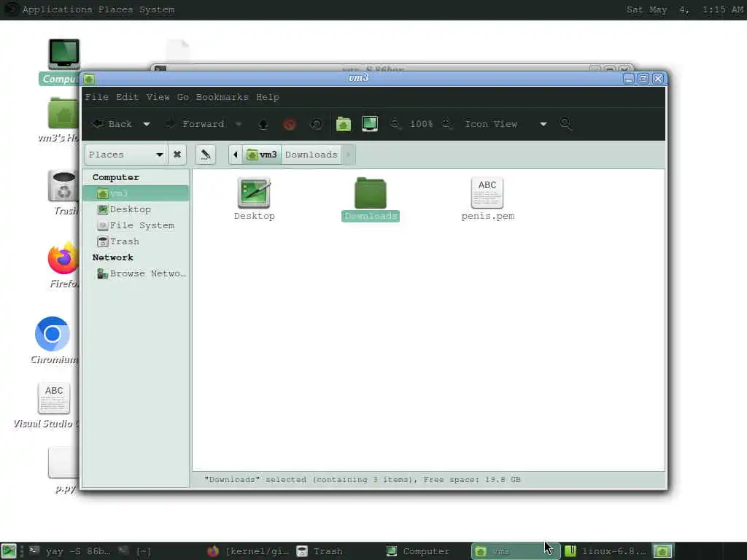The height and width of the screenshot is (560, 747).
Task: Click the status bar Downloads selected text
Action: tap(362, 480)
